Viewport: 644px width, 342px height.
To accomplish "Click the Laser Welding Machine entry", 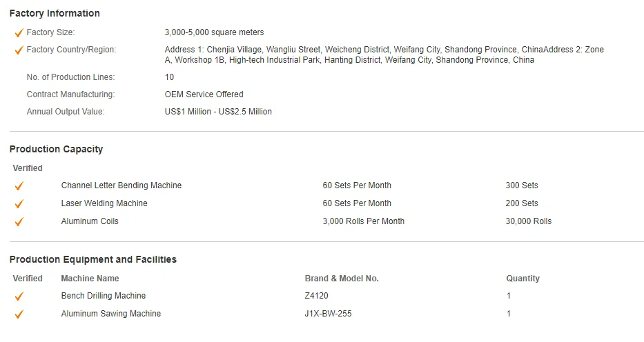I will coord(104,203).
